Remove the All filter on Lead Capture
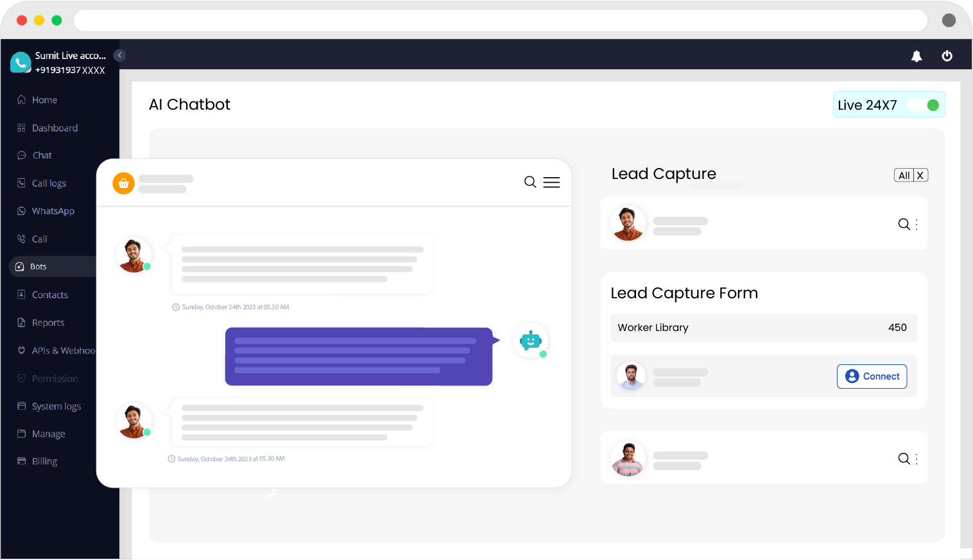Viewport: 973px width, 560px height. click(x=920, y=174)
